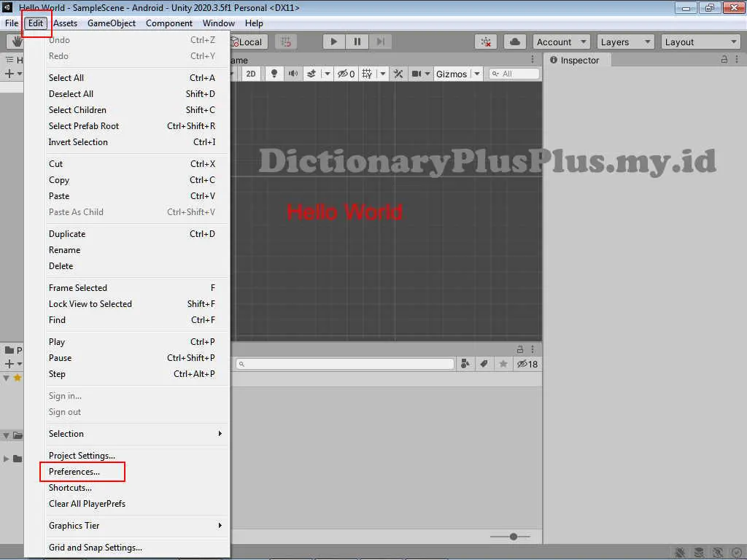Open the Component menu
Screen dimensions: 747x560
point(169,23)
